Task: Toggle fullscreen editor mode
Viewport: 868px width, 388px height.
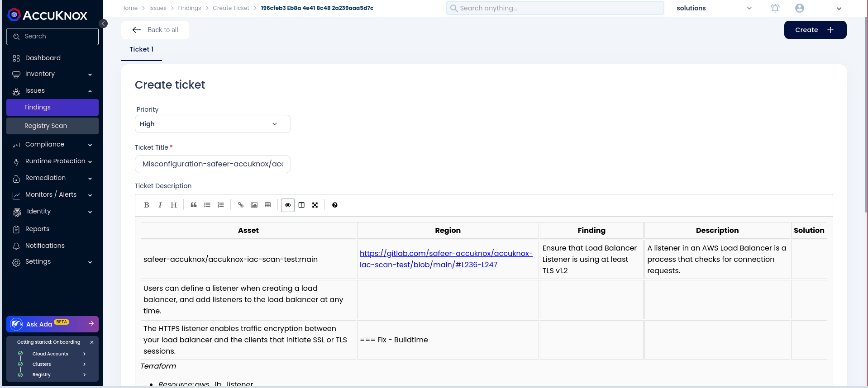Action: [315, 205]
